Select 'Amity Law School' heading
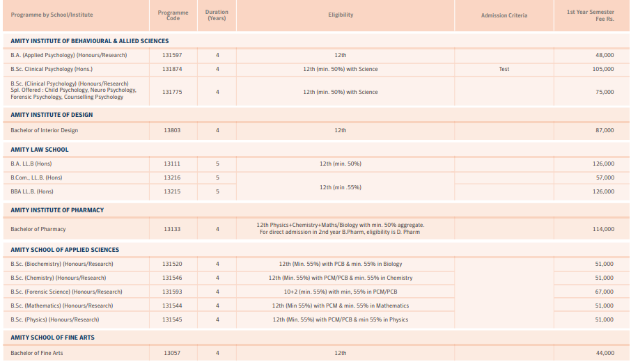Screen dimensions: 631x364 click(x=40, y=150)
